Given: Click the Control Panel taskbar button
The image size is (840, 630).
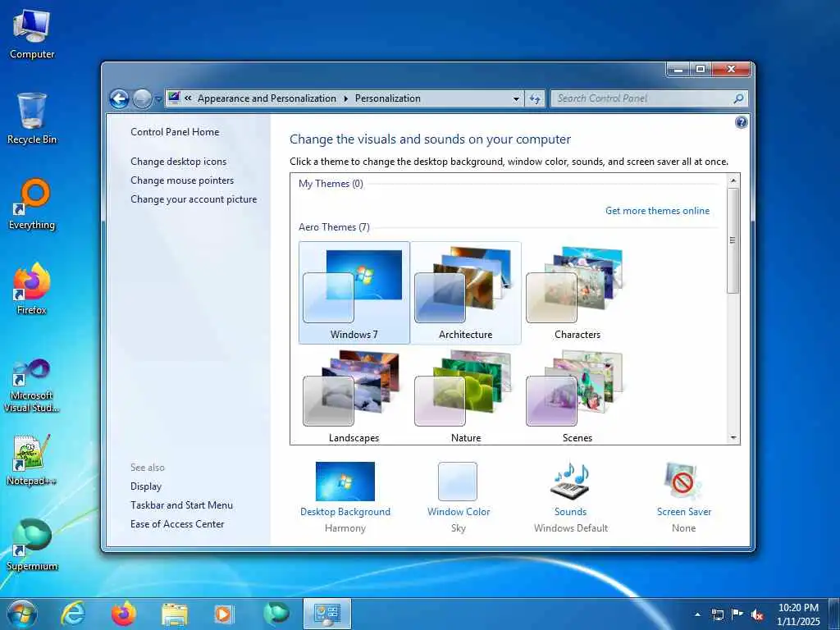Looking at the screenshot, I should (x=327, y=614).
